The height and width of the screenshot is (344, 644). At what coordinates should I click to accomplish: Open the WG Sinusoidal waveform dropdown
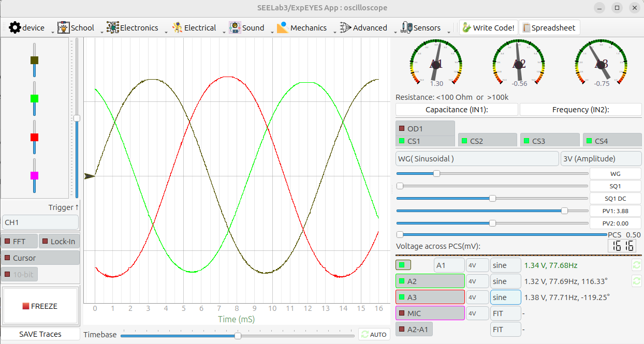[476, 159]
